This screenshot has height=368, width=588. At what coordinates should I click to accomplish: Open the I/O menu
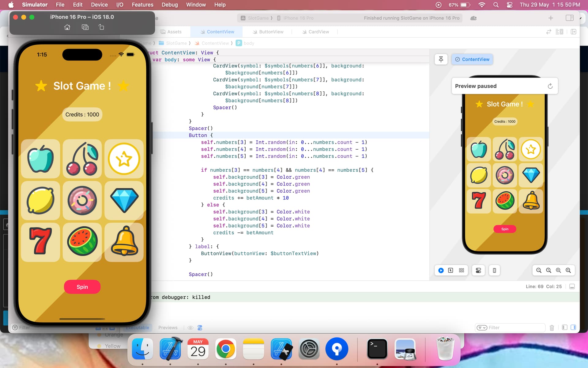pos(120,5)
